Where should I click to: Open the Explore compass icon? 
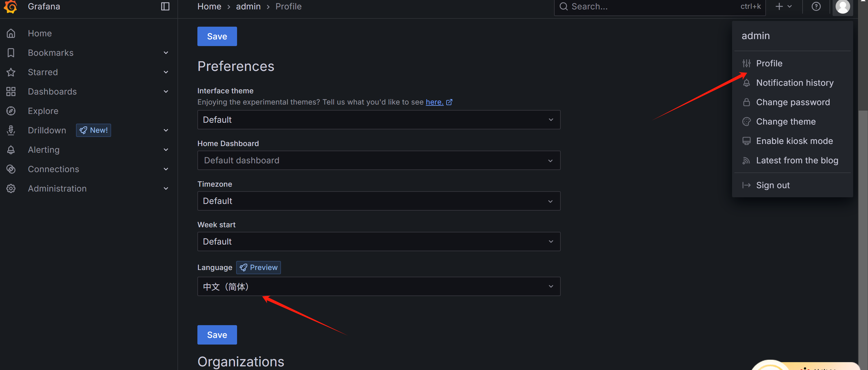11,111
